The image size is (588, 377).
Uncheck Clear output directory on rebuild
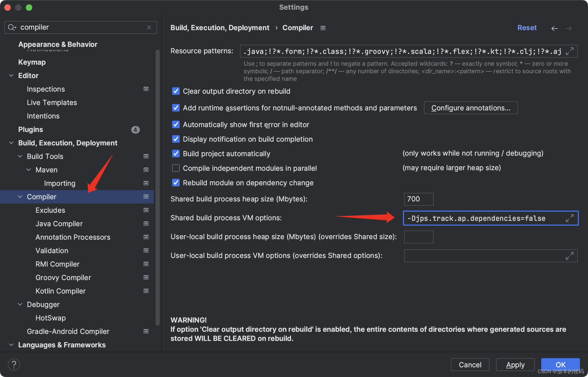(x=176, y=91)
